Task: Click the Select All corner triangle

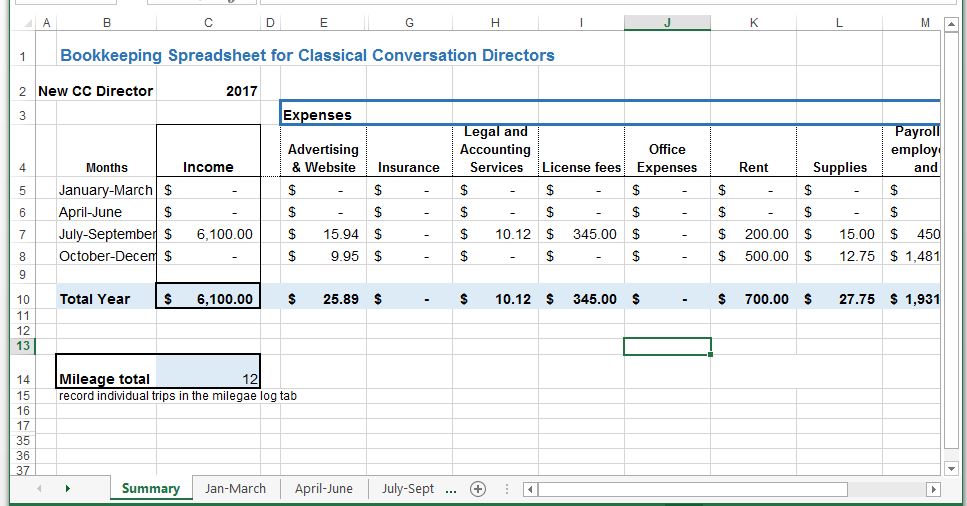Action: (28, 23)
